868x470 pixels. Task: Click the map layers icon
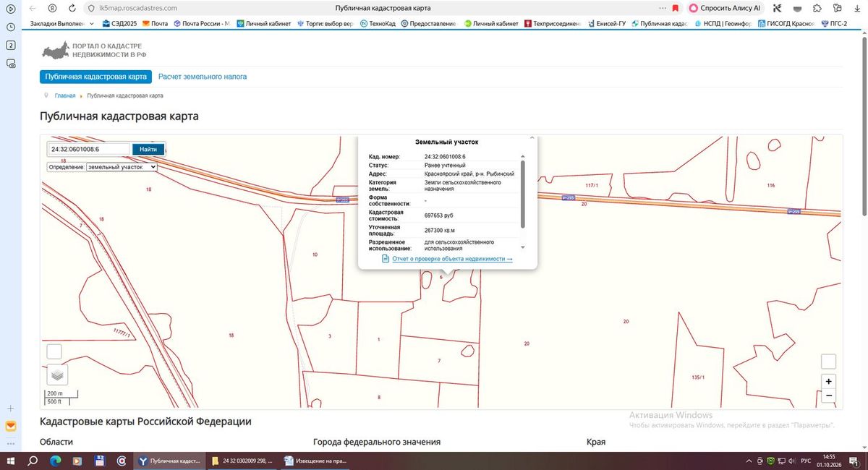coord(57,375)
